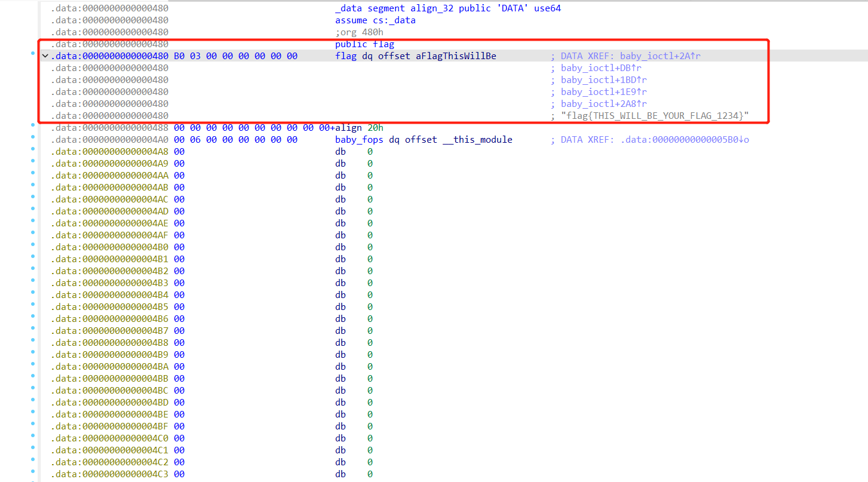Click address .data:00000000000004B1
868x482 pixels.
109,259
